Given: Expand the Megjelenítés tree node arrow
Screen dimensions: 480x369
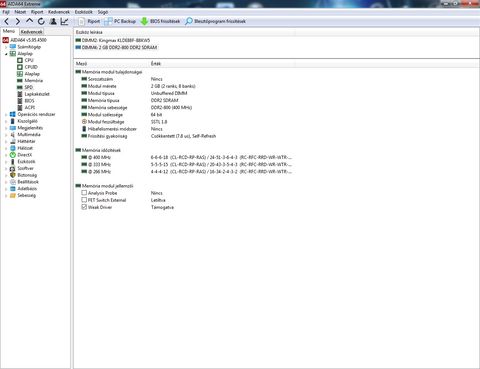Looking at the screenshot, I should (x=6, y=128).
